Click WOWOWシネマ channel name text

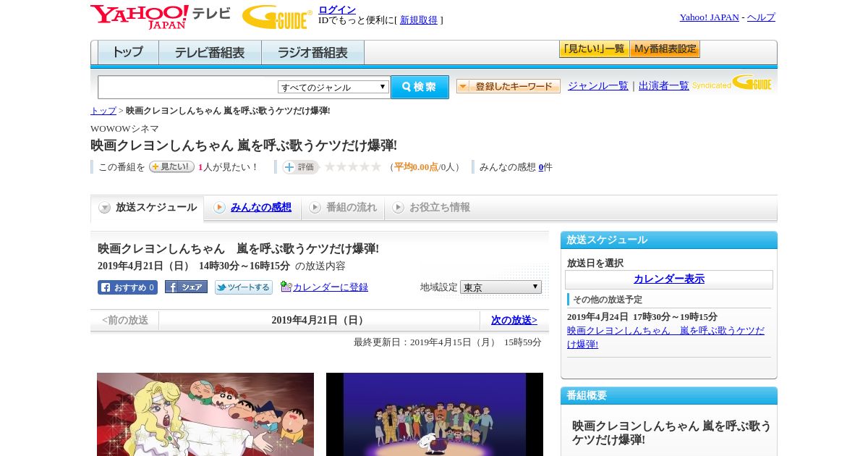[124, 129]
